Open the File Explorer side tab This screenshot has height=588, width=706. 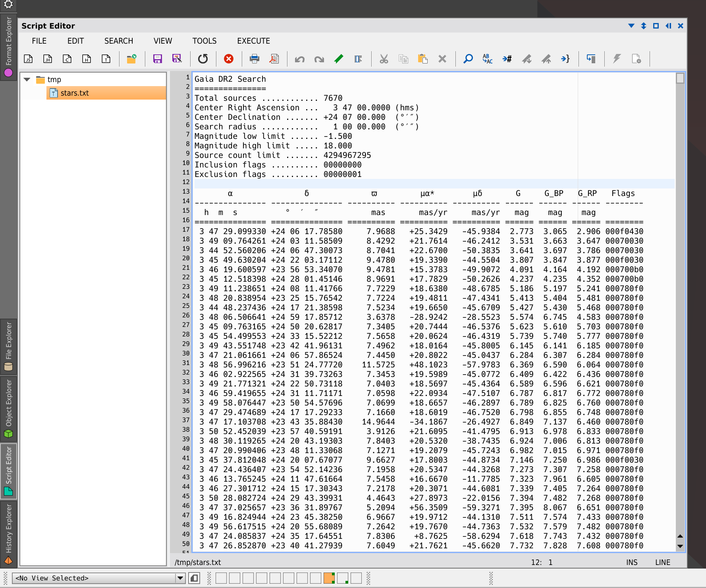[8, 346]
